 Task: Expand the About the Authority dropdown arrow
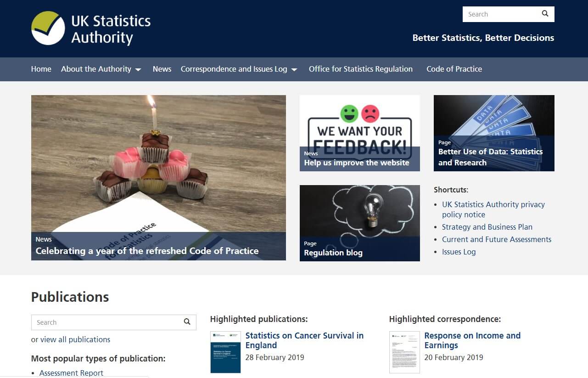(138, 70)
